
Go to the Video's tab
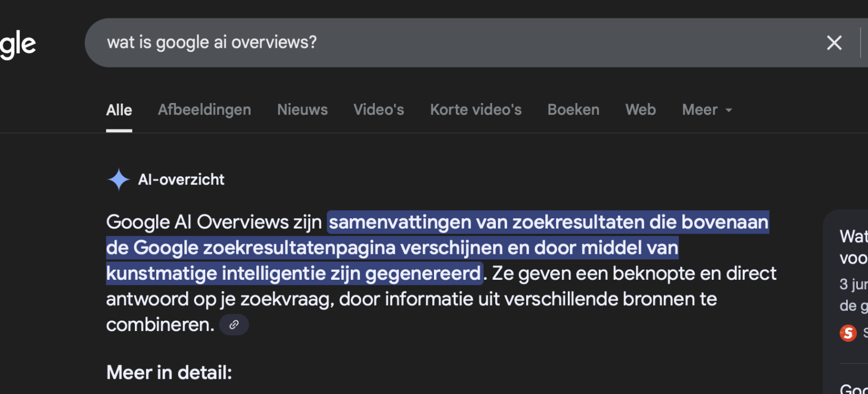tap(379, 109)
